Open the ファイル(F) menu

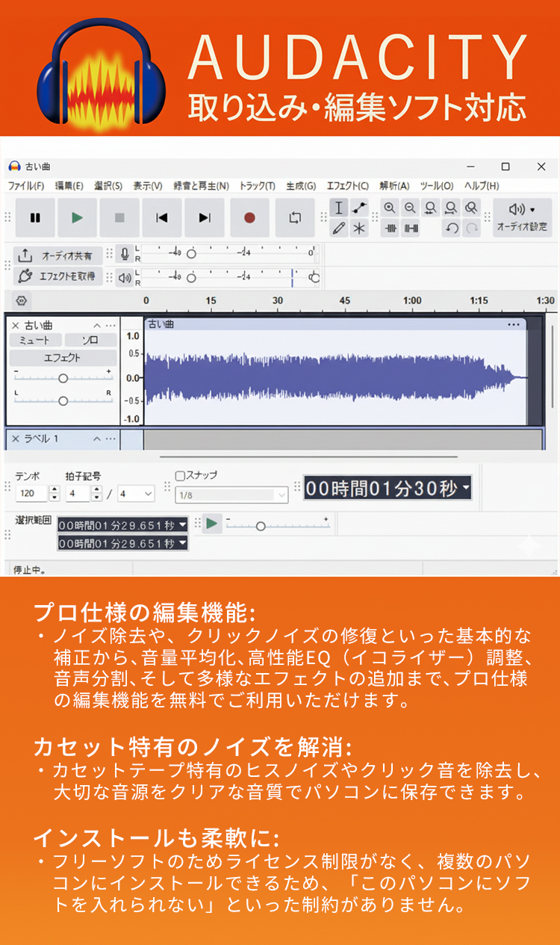(x=25, y=185)
